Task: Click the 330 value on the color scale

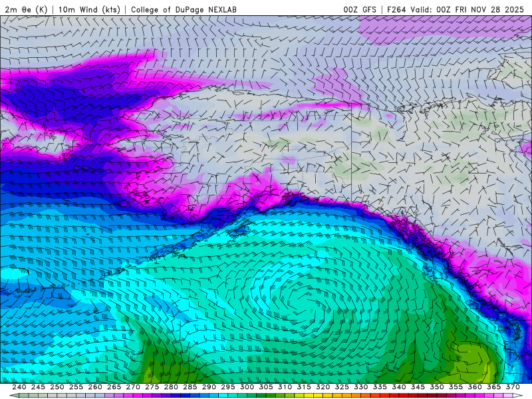Action: click(361, 387)
